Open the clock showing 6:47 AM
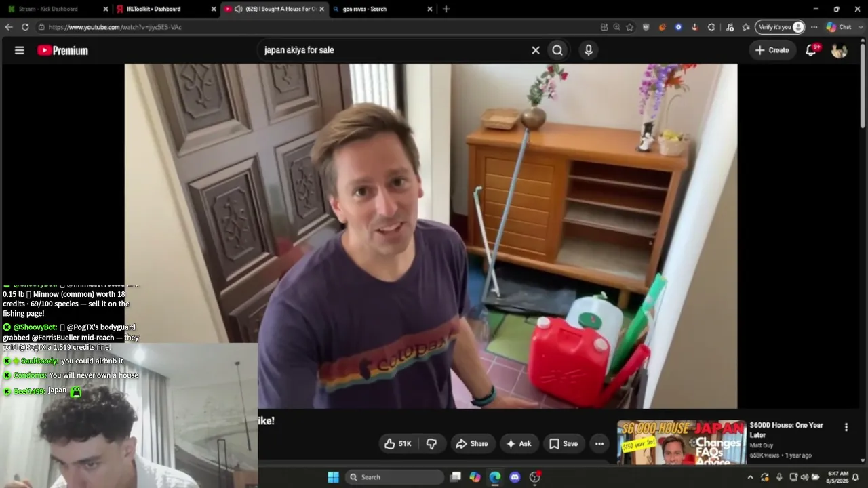The width and height of the screenshot is (868, 488). coord(838,477)
